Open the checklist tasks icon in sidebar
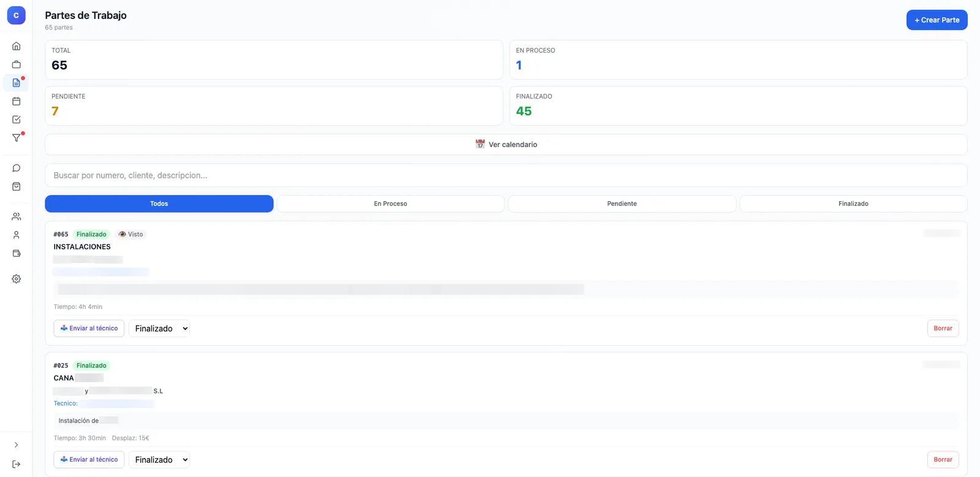 17,120
